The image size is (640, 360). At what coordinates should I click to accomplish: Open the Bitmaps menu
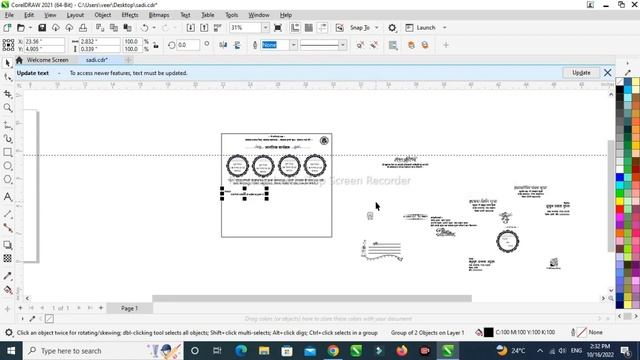click(x=159, y=15)
